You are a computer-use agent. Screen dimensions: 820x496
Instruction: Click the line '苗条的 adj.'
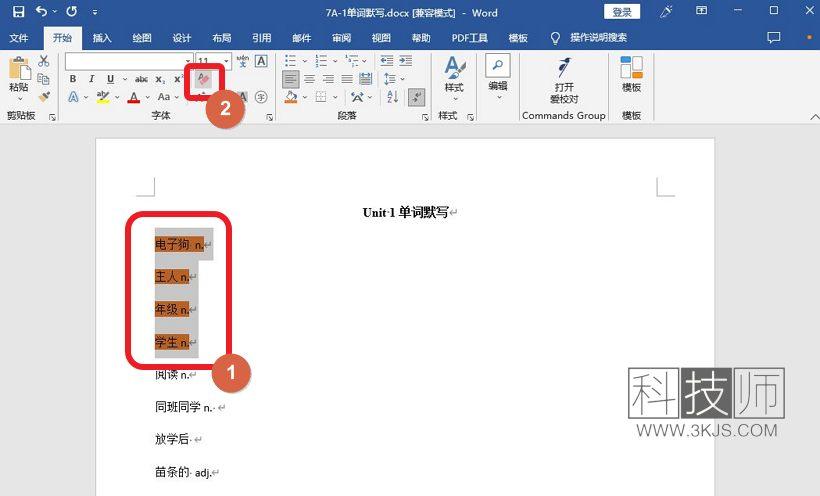click(183, 472)
